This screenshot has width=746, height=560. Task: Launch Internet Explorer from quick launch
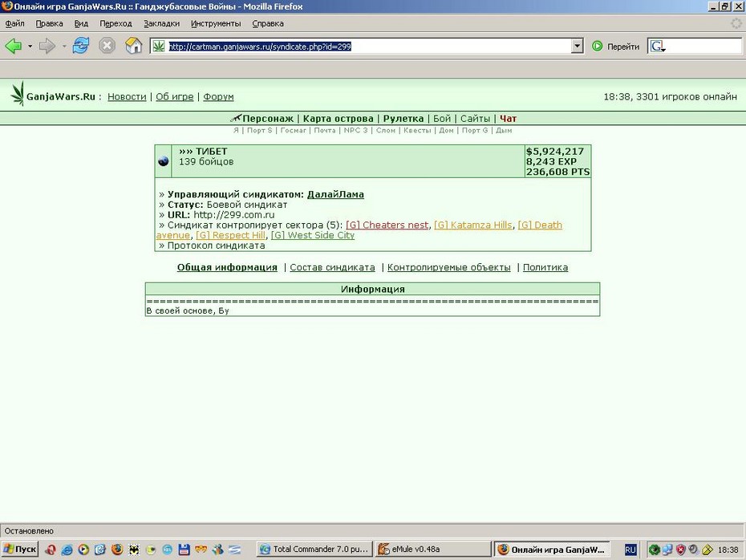(x=67, y=550)
